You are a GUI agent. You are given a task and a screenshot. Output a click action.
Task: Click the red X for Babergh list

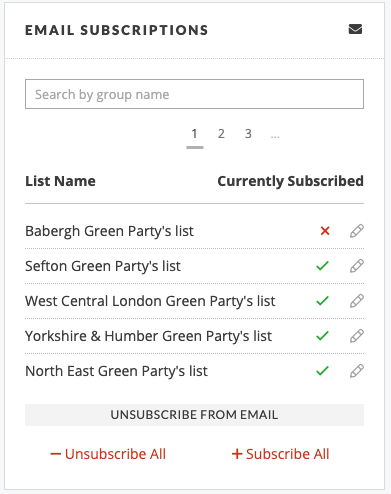pos(325,231)
